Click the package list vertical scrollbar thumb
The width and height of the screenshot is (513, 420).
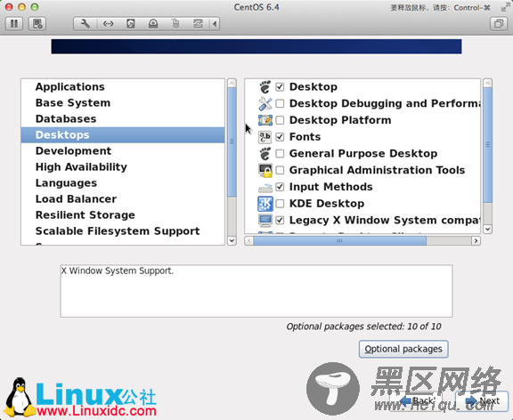point(487,145)
